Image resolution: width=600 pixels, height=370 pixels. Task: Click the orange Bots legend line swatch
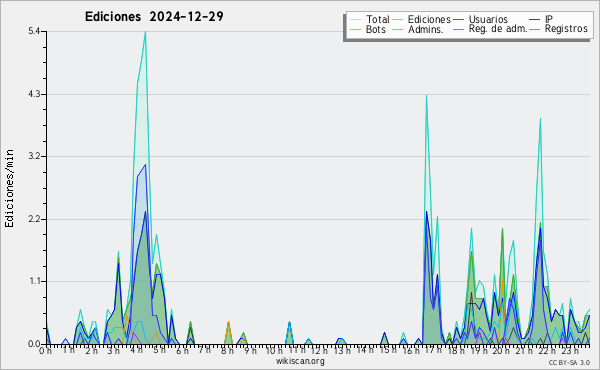[355, 29]
